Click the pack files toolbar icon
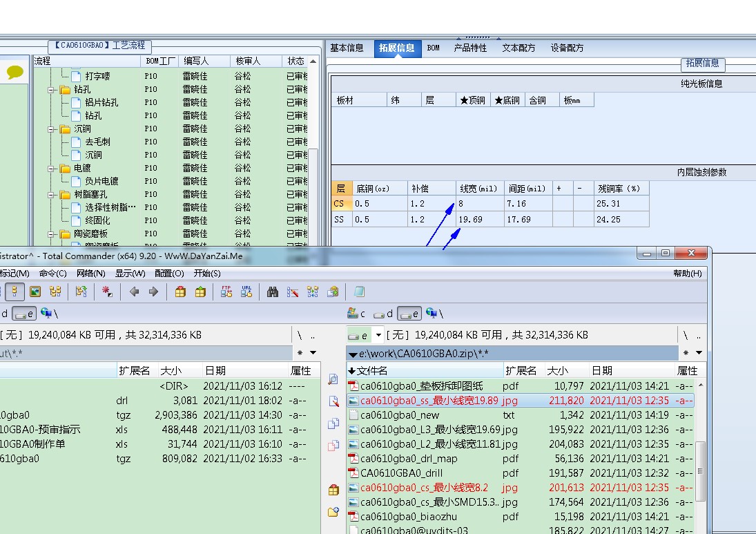 tap(180, 292)
